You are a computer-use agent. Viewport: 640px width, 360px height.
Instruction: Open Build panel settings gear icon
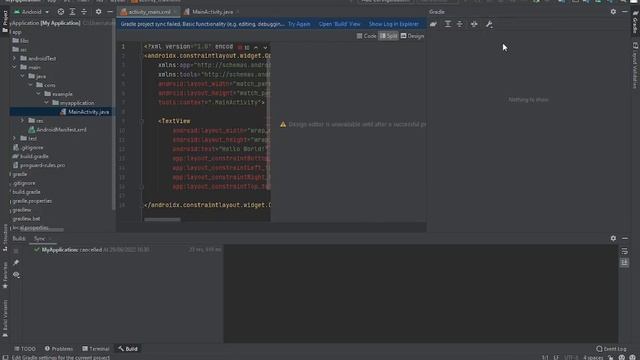pos(613,238)
